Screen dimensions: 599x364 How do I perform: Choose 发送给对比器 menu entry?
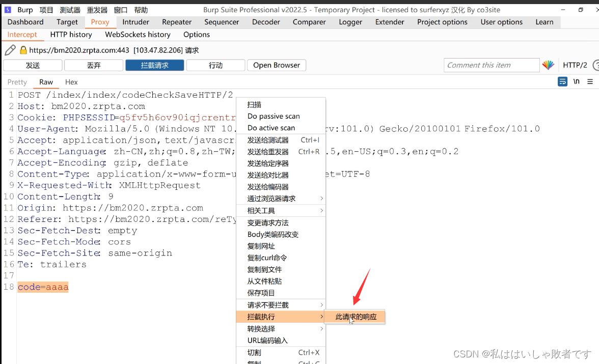click(281, 175)
